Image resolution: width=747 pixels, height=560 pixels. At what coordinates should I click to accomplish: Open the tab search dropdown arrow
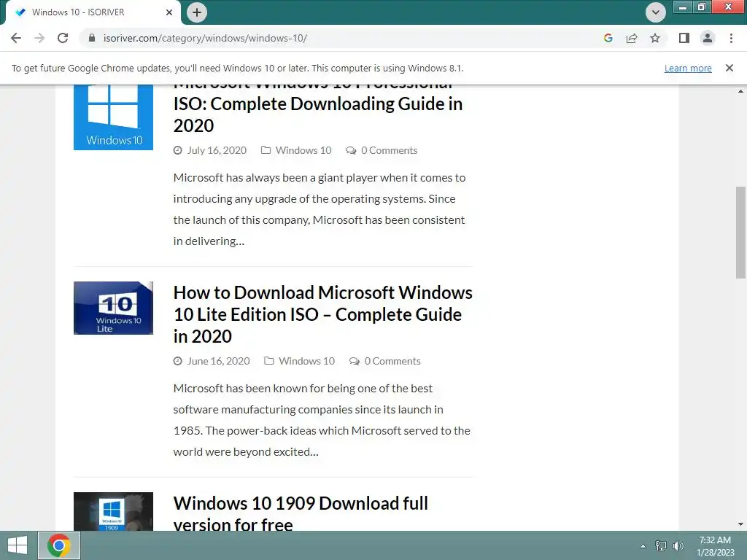(x=656, y=12)
